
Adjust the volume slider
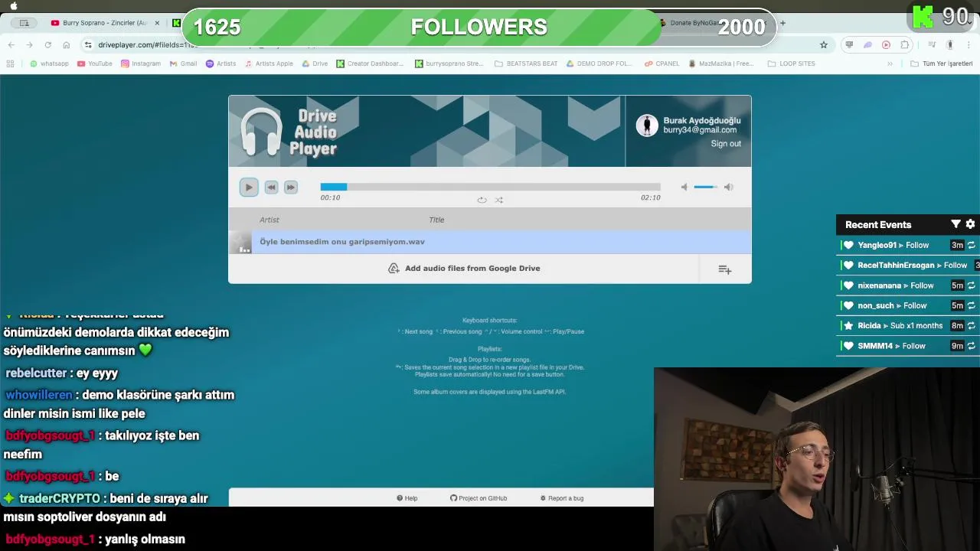(706, 187)
